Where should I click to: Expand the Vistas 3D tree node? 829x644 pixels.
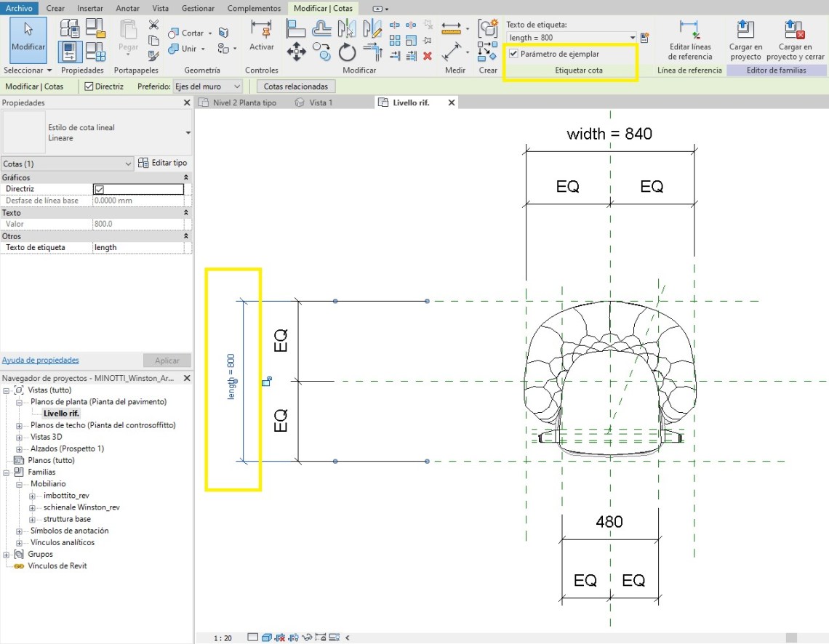tap(20, 437)
